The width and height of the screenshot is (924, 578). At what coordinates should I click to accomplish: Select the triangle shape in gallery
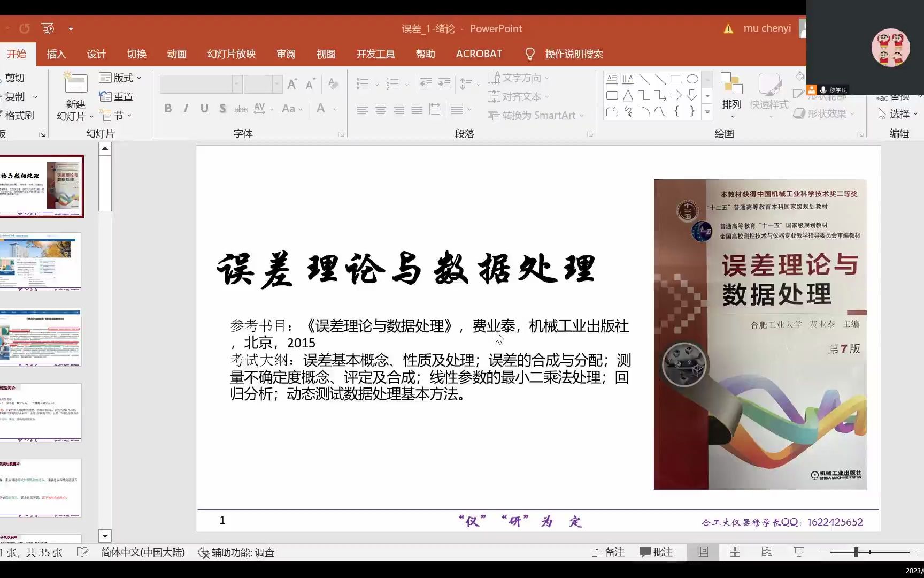628,95
